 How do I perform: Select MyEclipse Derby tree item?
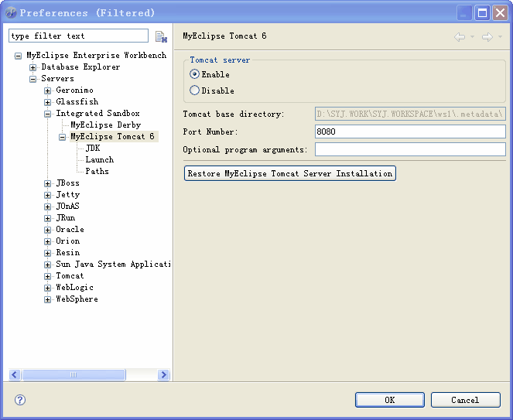click(x=106, y=125)
